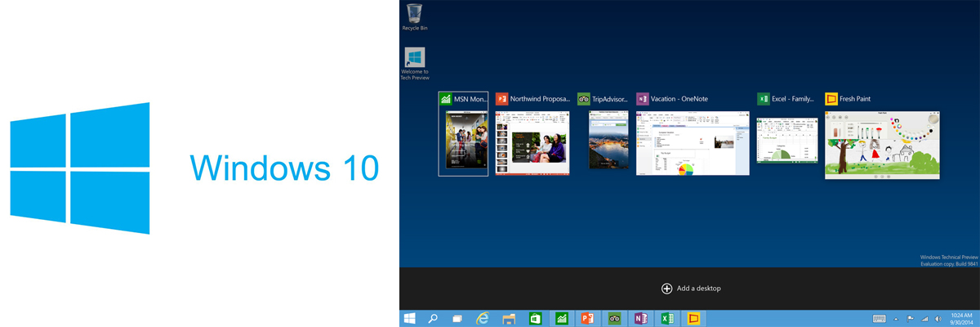
Task: Click the Task View taskbar button
Action: point(457,318)
